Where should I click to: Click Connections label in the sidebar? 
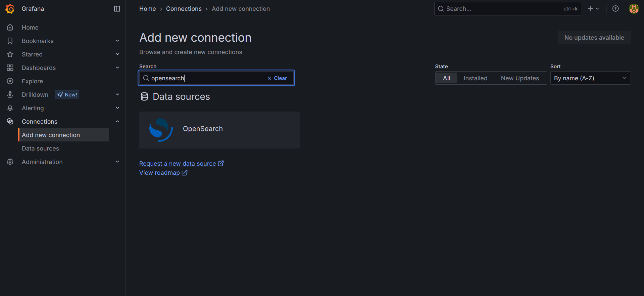[x=40, y=122]
